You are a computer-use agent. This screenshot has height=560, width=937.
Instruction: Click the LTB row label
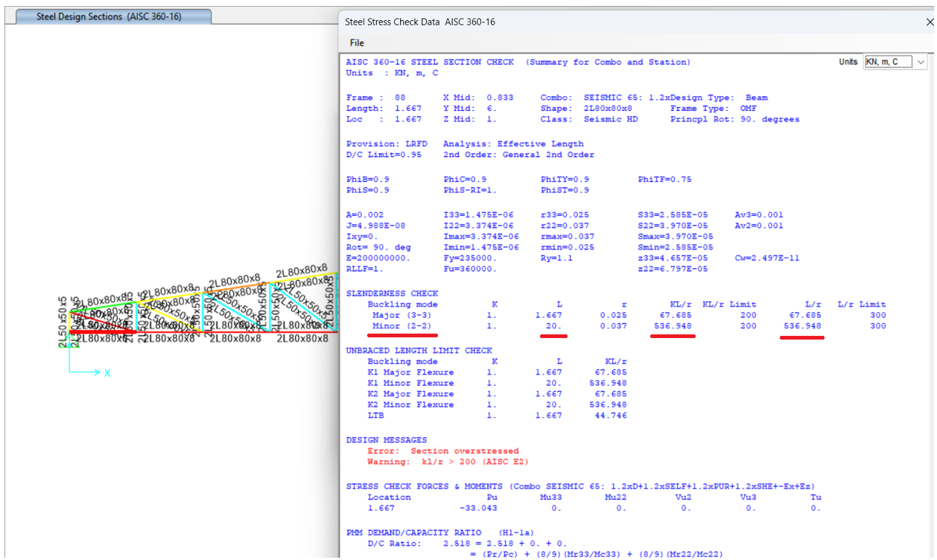376,416
